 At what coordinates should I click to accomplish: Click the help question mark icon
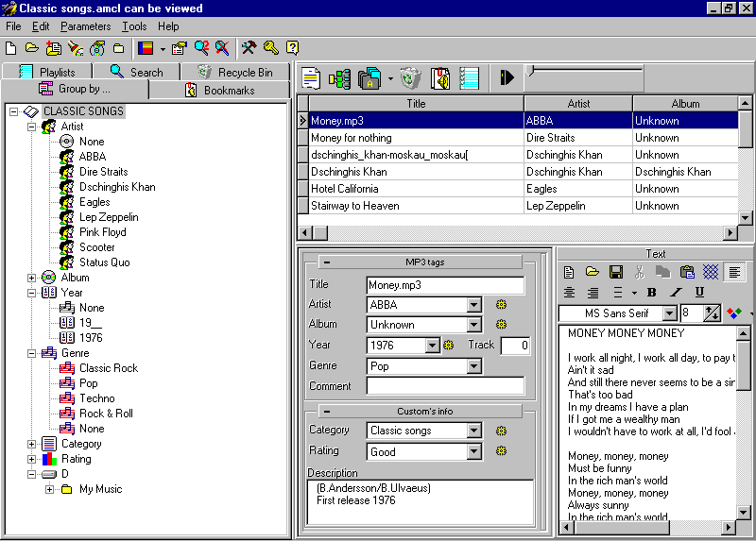pos(292,48)
